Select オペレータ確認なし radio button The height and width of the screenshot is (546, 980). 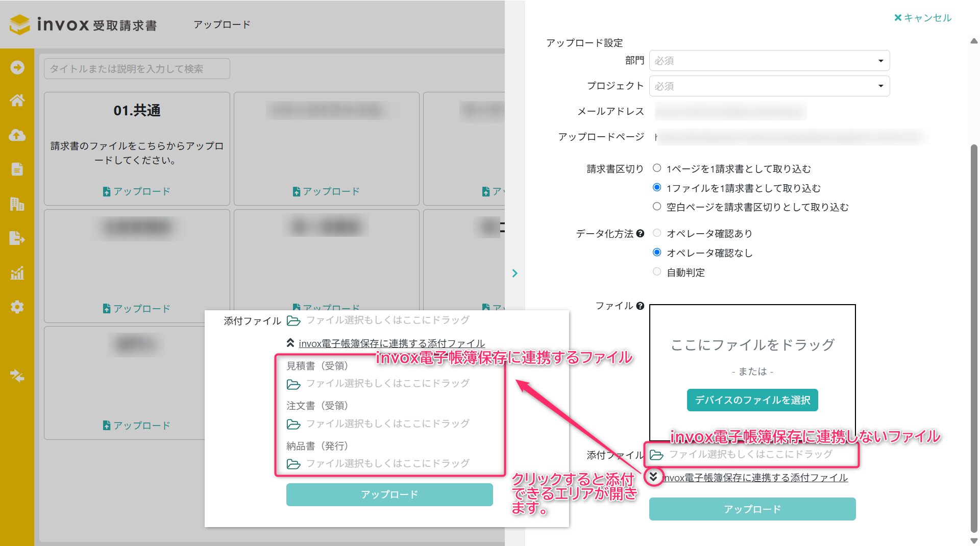[657, 253]
